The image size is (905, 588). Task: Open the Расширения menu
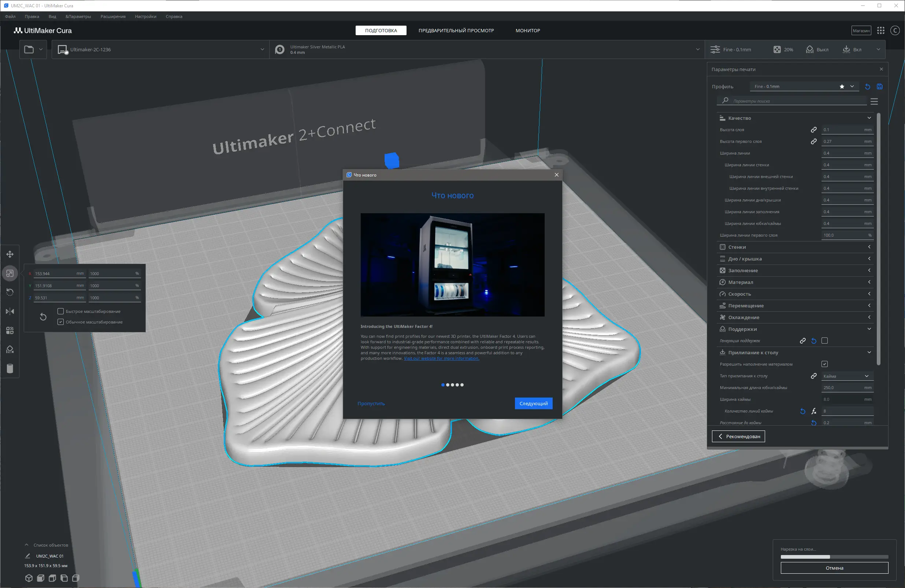[113, 16]
